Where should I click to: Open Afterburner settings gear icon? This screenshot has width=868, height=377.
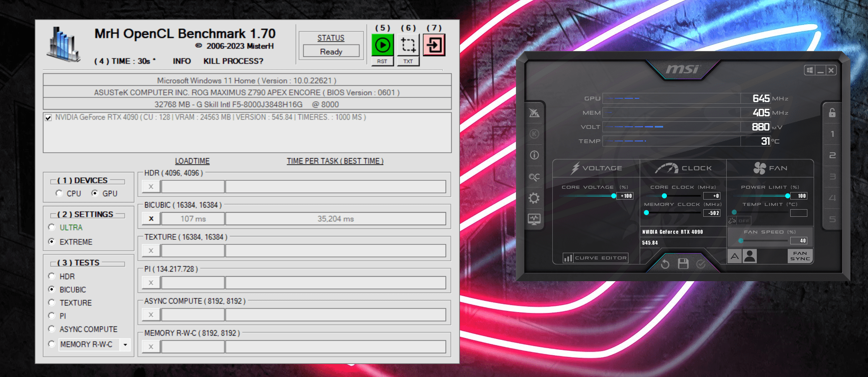point(534,198)
